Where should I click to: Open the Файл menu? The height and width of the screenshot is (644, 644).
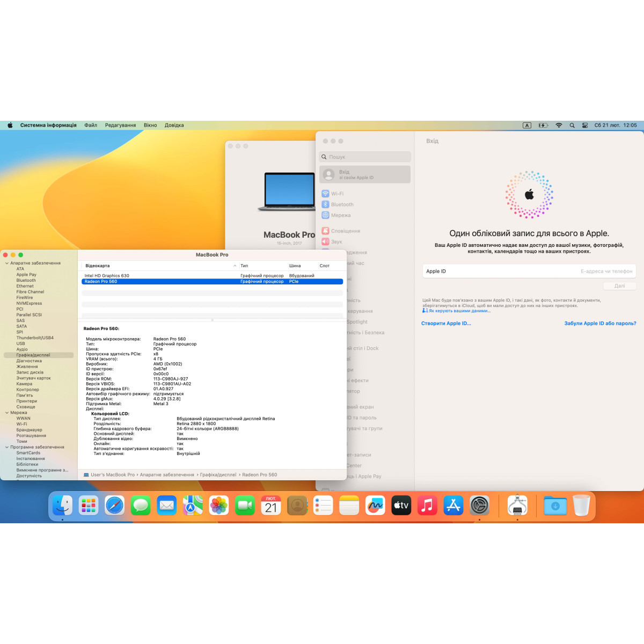tap(91, 125)
